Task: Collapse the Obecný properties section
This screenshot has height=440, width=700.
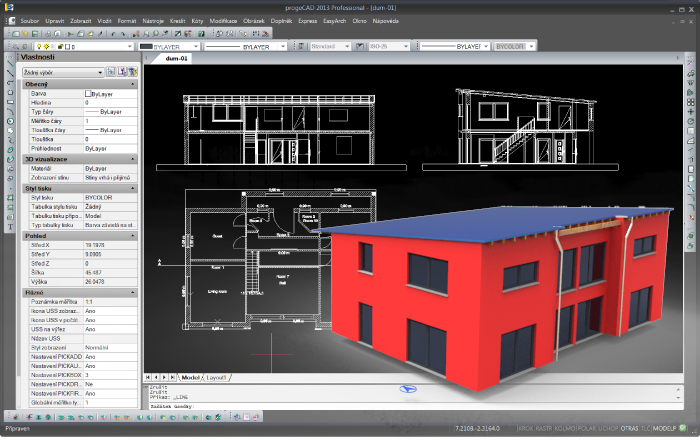Action: tap(135, 85)
